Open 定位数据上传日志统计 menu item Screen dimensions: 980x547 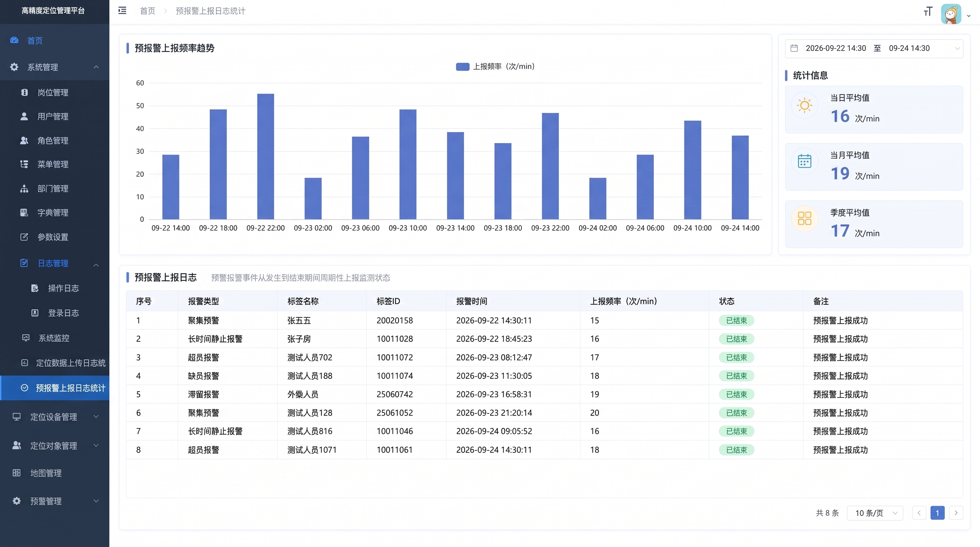(55, 363)
